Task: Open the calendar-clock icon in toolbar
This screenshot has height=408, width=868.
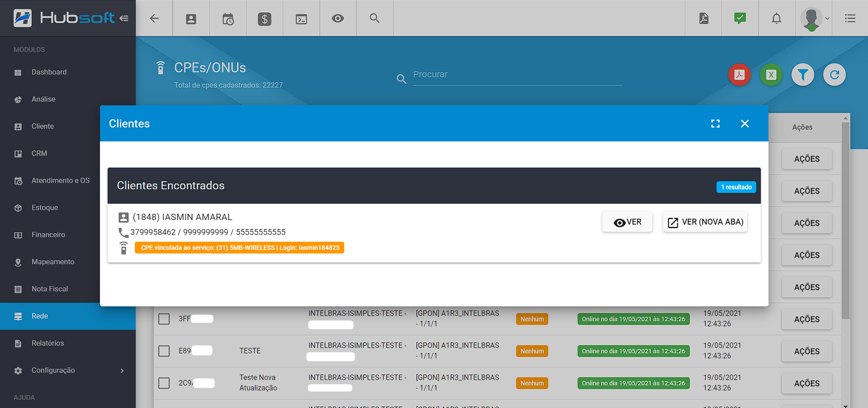Action: point(228,18)
